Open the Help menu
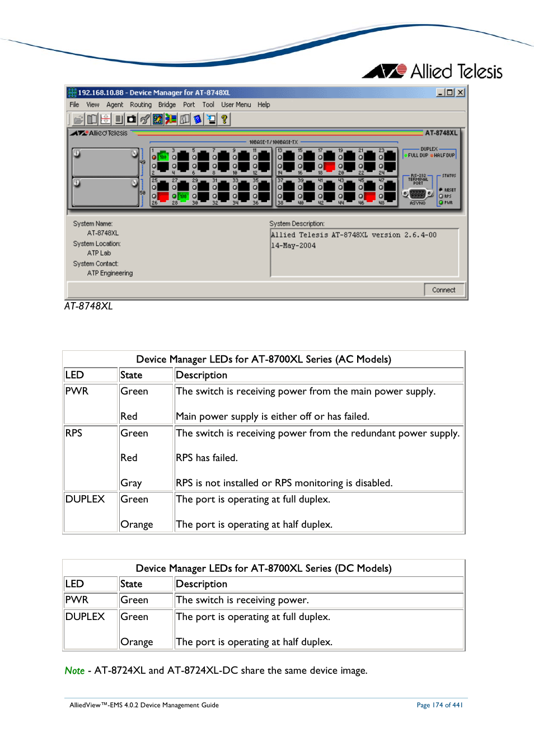534x756 pixels. pos(264,105)
